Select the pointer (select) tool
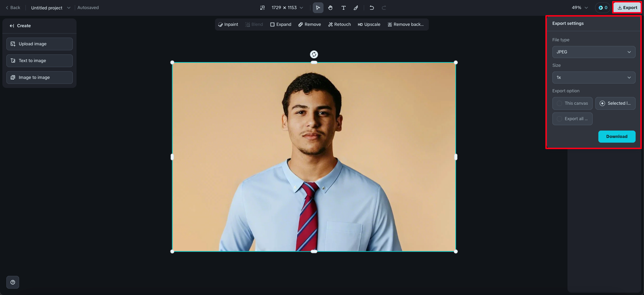Screen dimensions: 644x295 pyautogui.click(x=318, y=8)
